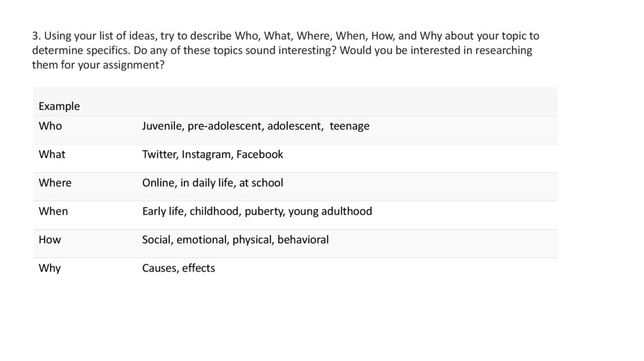This screenshot has width=644, height=361.
Task: Select "young adulthood" in the When row
Action: pos(330,211)
